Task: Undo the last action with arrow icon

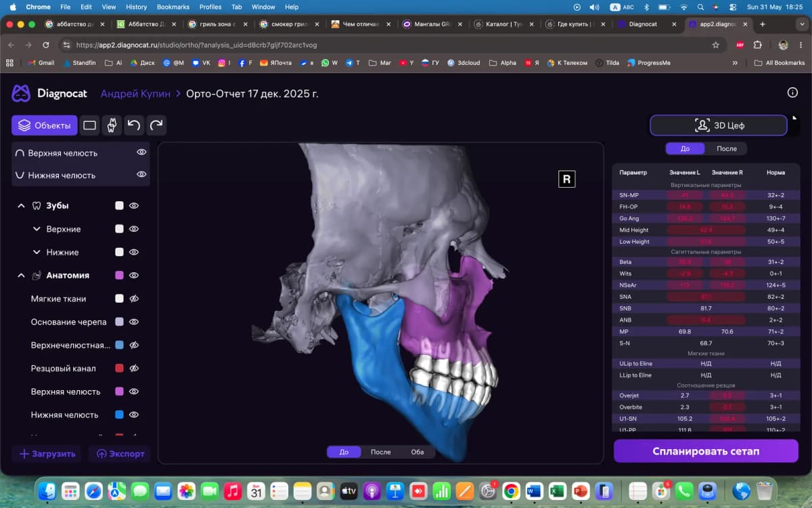Action: point(134,125)
